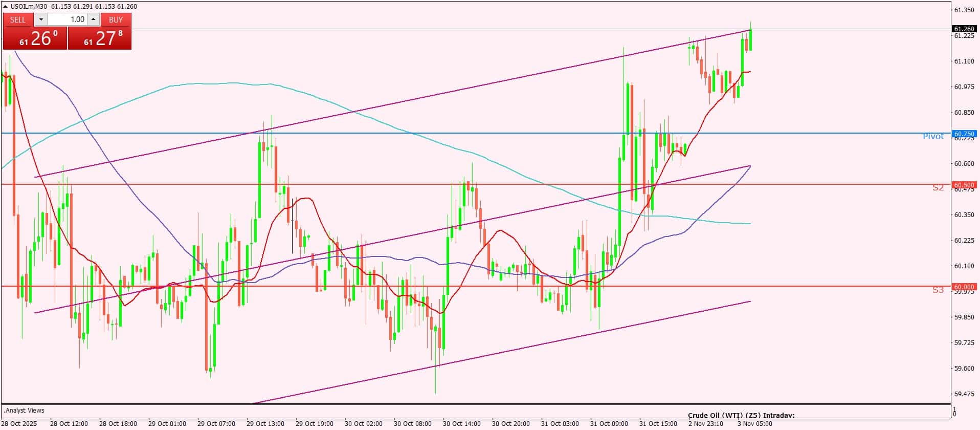This screenshot has width=980, height=430.
Task: Focus the 1.00 volume input field
Action: click(67, 19)
